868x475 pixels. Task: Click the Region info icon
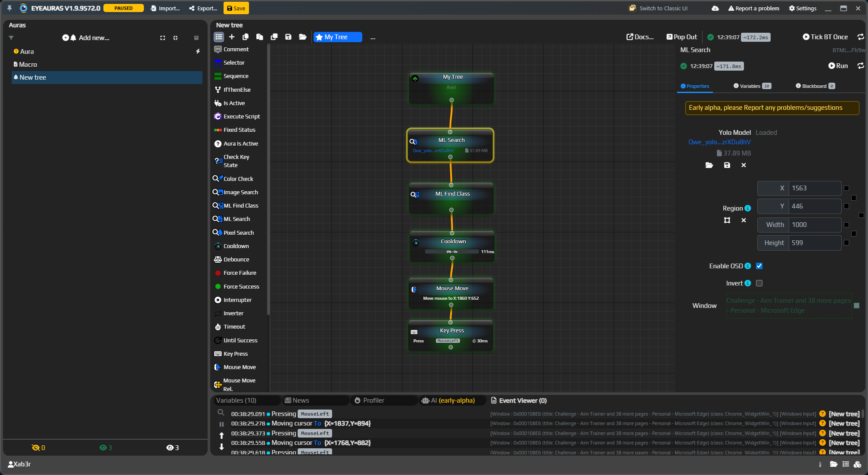pos(748,208)
